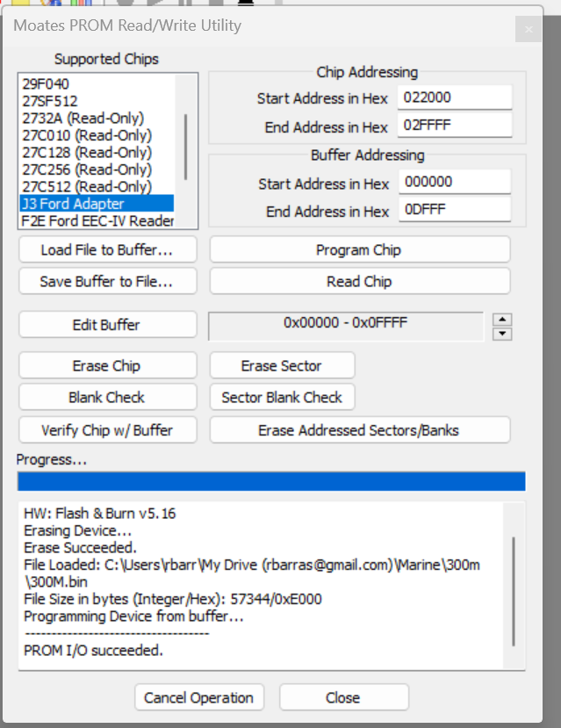Select 29F040 chip from the list
The width and height of the screenshot is (561, 728).
(x=46, y=84)
